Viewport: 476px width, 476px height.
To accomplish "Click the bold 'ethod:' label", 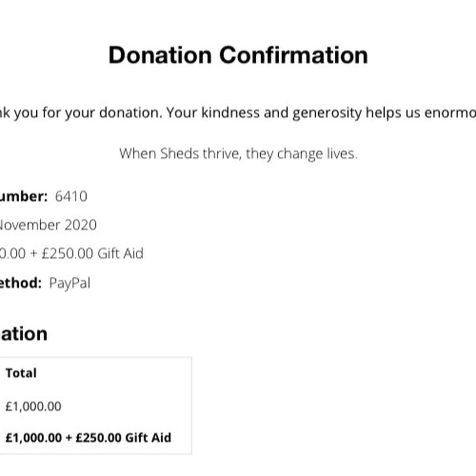I will (x=21, y=283).
